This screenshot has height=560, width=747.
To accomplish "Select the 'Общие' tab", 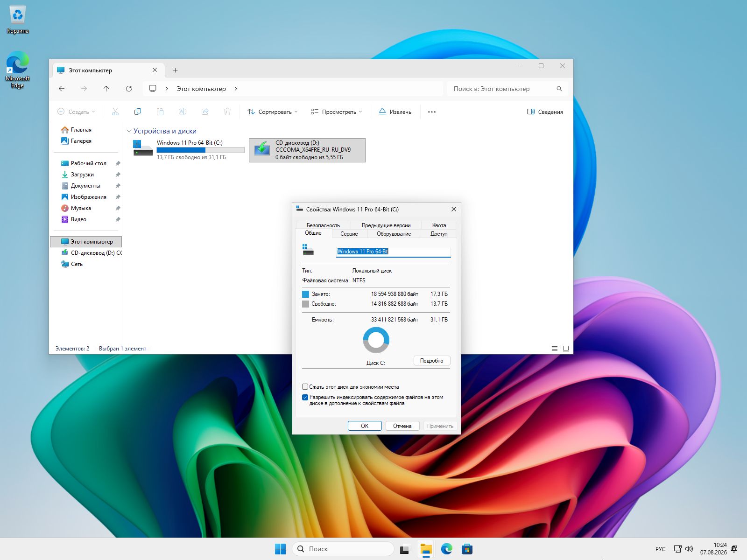I will (313, 233).
